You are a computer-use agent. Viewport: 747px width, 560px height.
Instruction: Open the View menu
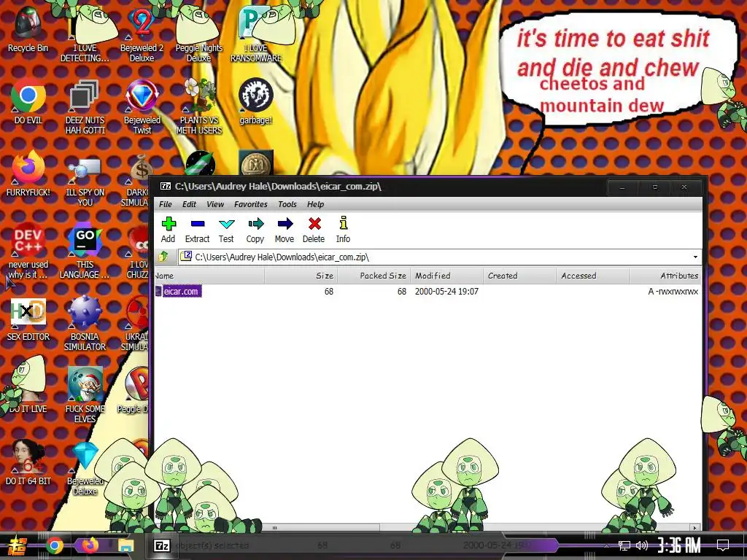215,204
